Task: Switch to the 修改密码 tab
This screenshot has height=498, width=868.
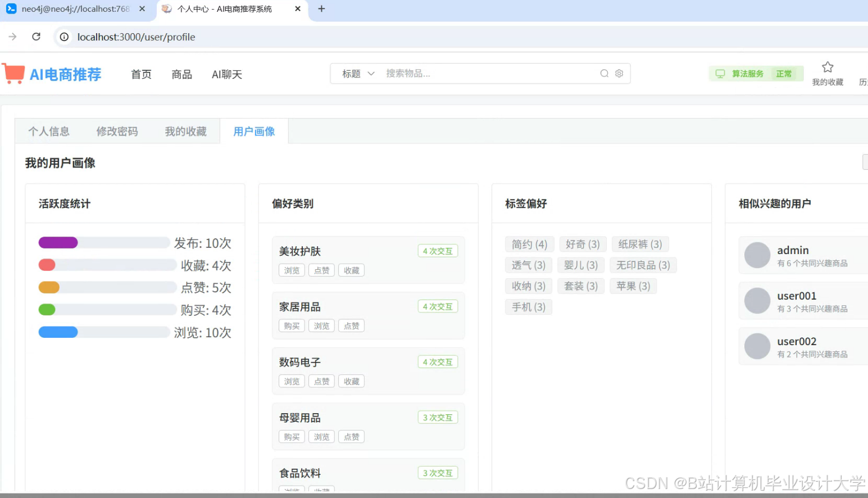Action: 117,131
